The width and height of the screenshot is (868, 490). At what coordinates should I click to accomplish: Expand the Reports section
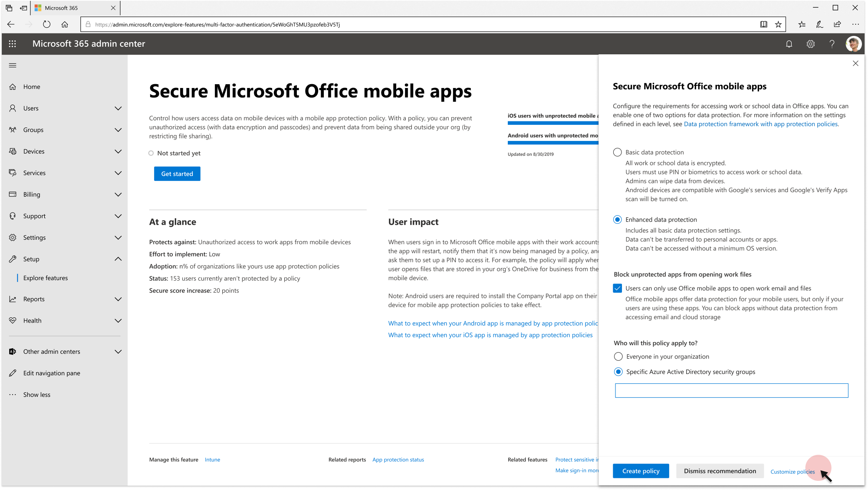click(x=118, y=299)
